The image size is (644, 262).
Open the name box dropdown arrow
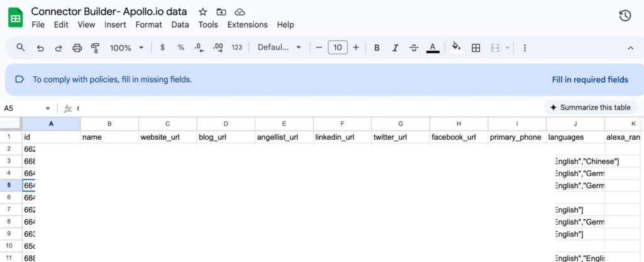tap(48, 108)
